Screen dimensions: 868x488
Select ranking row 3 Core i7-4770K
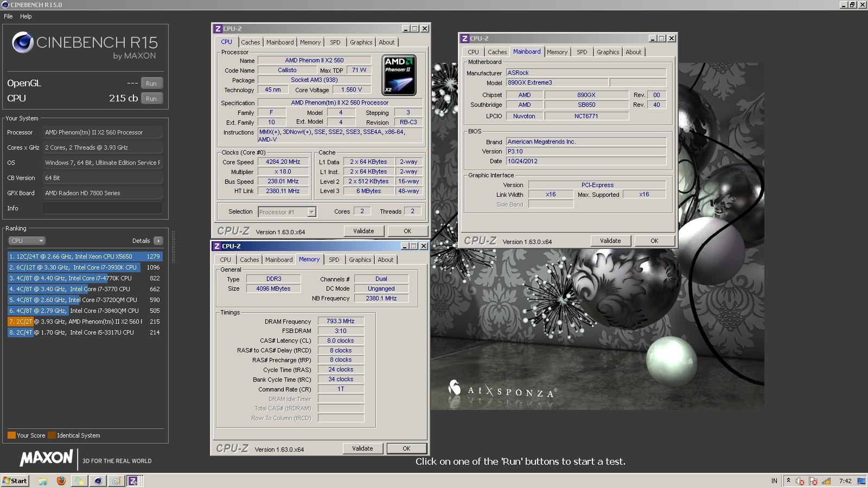tap(85, 278)
